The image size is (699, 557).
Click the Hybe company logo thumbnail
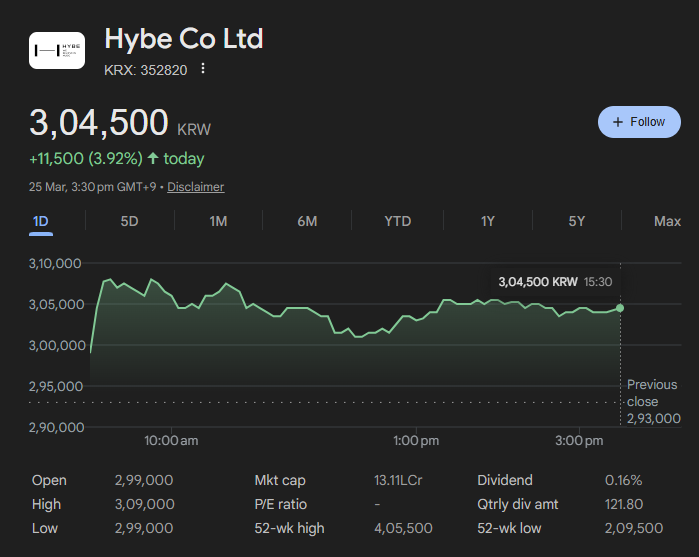click(x=57, y=50)
